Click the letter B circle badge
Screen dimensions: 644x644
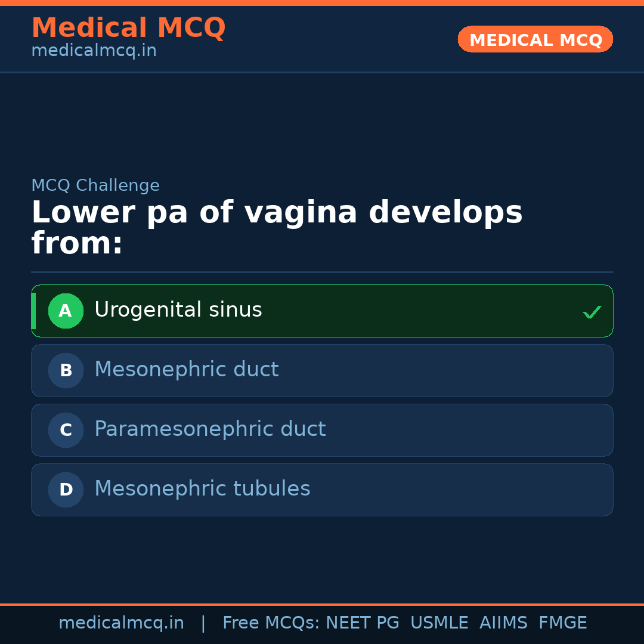pos(66,370)
